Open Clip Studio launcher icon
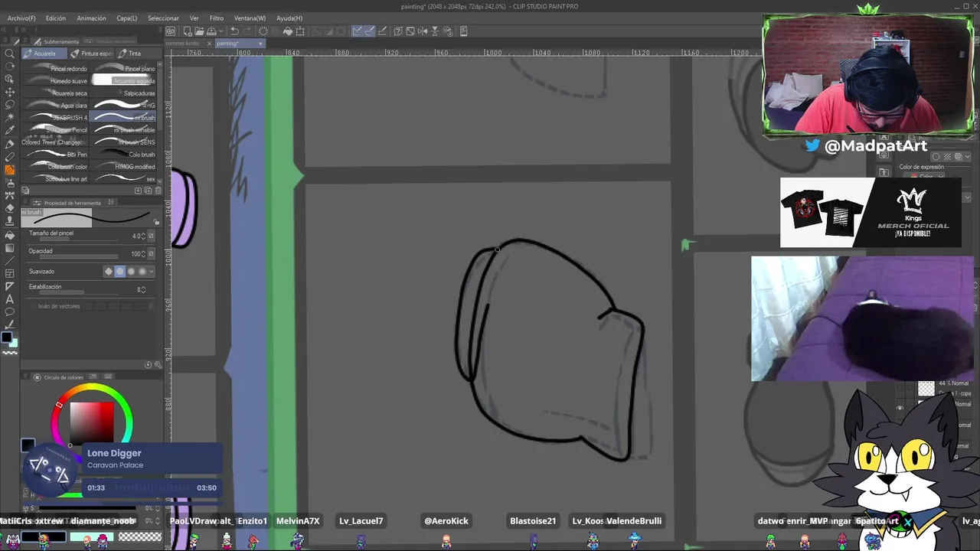The height and width of the screenshot is (551, 980). tap(171, 31)
